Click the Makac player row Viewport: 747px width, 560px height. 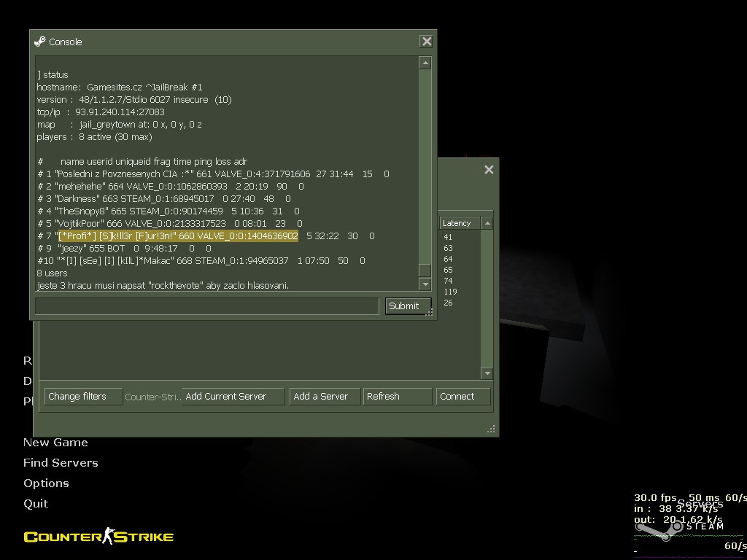pos(201,261)
